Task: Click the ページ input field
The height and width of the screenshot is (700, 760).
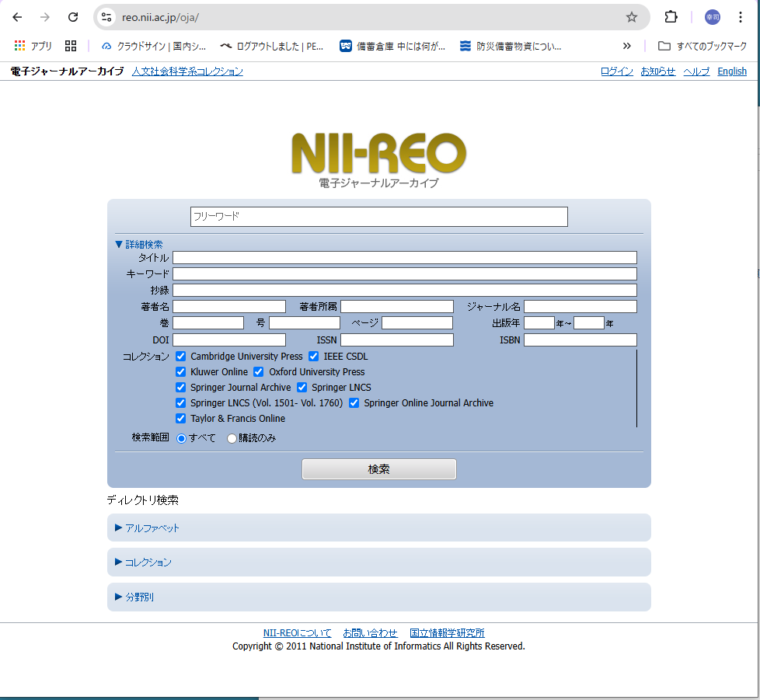Action: (417, 323)
